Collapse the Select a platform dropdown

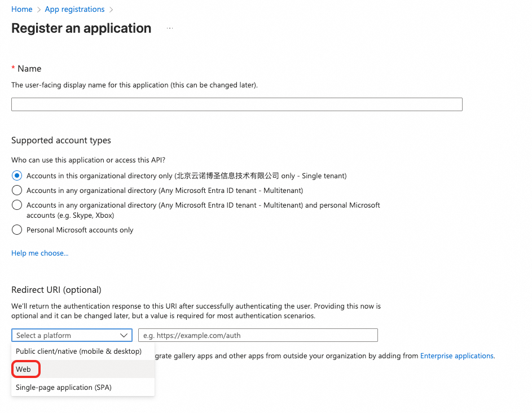click(72, 335)
